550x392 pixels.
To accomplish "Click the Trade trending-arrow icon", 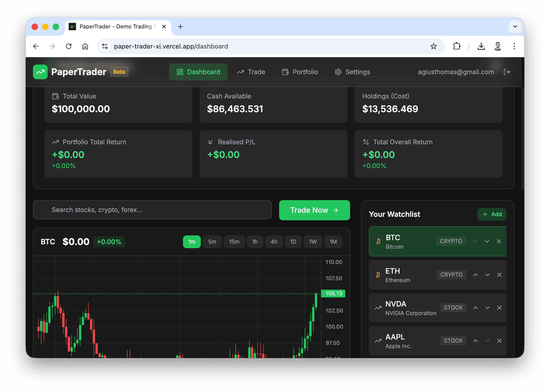I will point(240,72).
